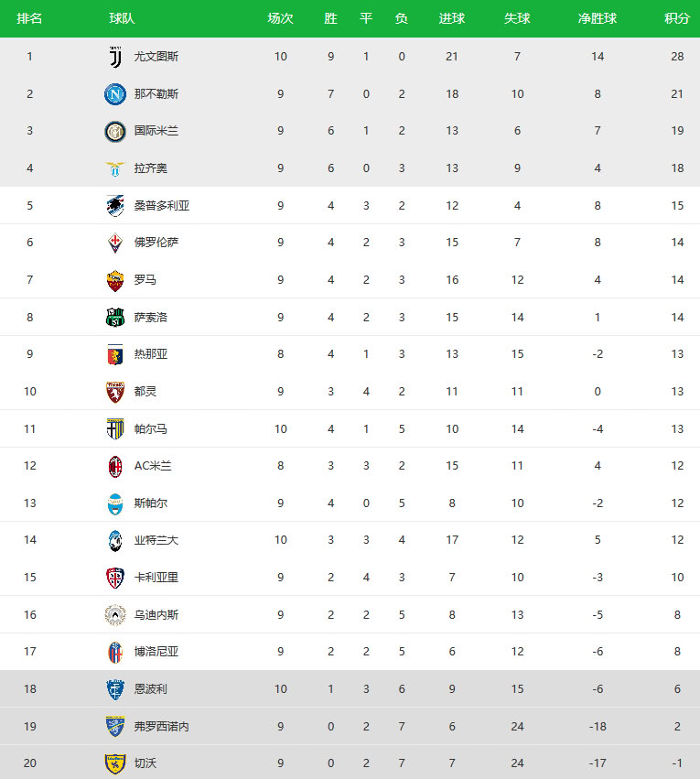Click the 进球 column header
This screenshot has width=700, height=779.
point(452,19)
